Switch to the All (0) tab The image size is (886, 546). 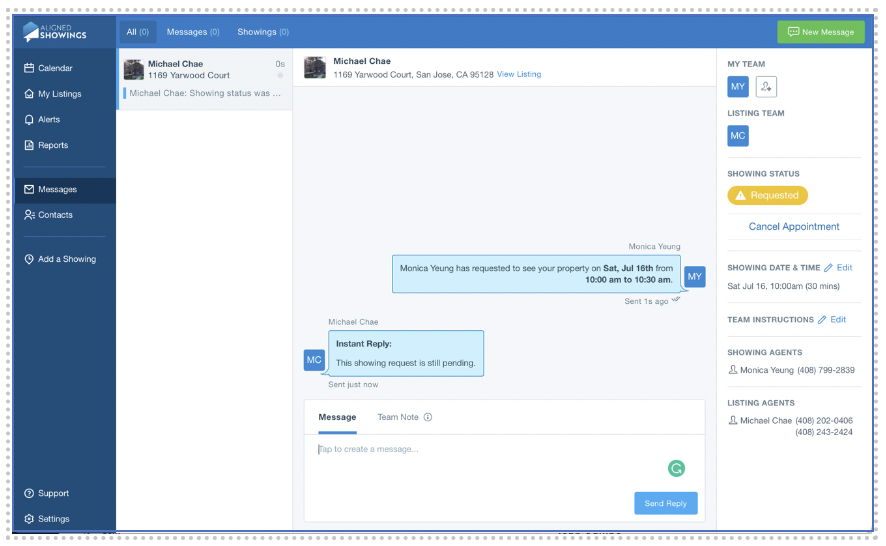click(137, 32)
